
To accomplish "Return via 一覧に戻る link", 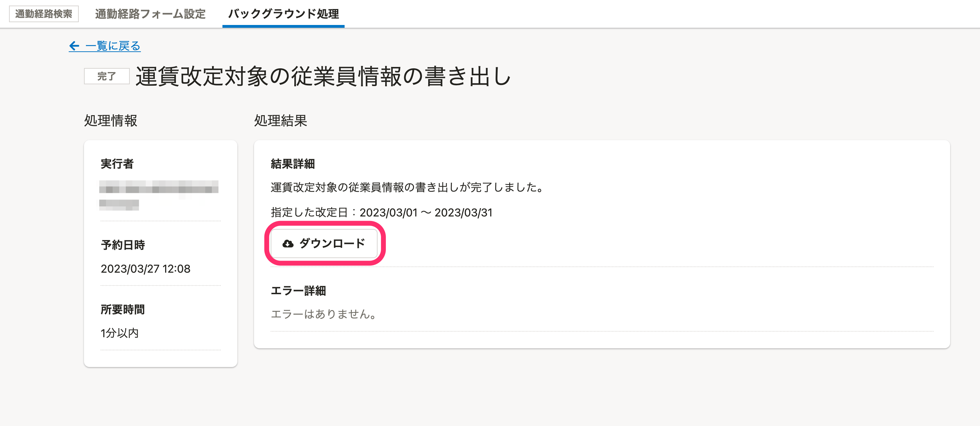I will pyautogui.click(x=104, y=46).
